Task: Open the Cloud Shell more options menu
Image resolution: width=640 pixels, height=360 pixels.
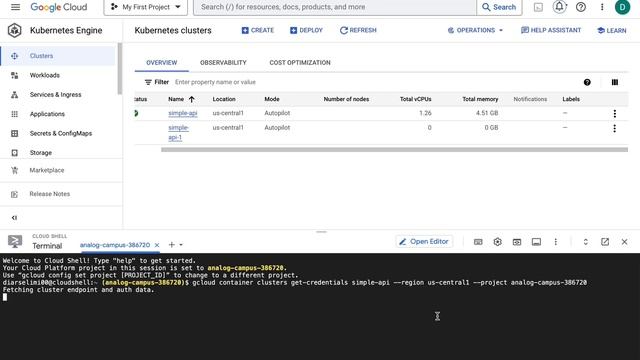Action: click(556, 242)
